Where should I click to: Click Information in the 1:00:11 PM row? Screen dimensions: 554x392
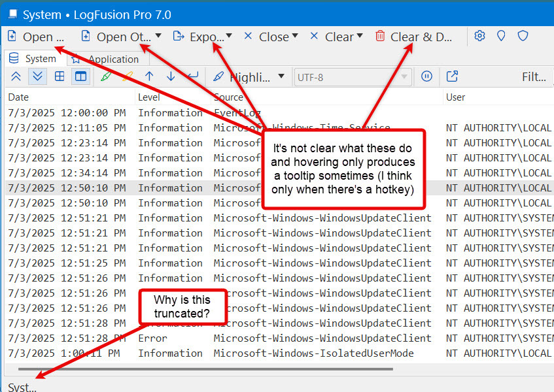(170, 353)
